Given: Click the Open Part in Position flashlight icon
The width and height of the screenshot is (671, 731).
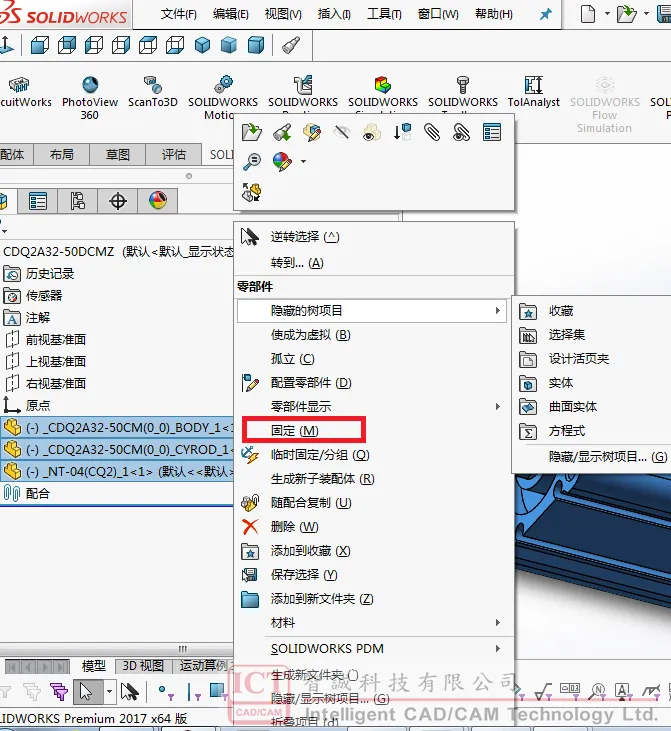Looking at the screenshot, I should 282,132.
